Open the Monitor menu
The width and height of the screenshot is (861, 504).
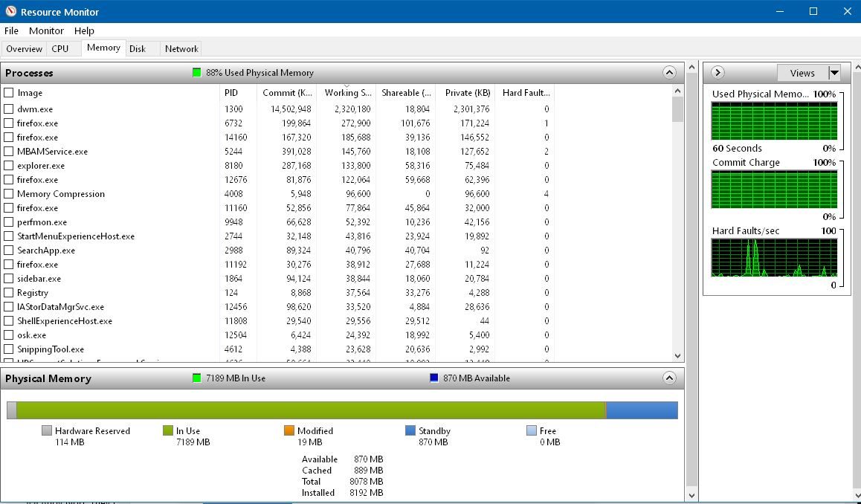tap(46, 30)
